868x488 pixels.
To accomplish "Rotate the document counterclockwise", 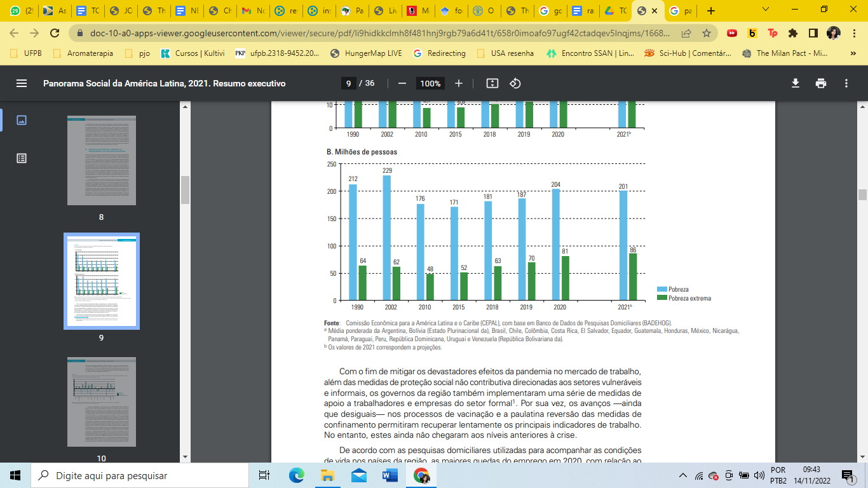I will click(x=515, y=83).
